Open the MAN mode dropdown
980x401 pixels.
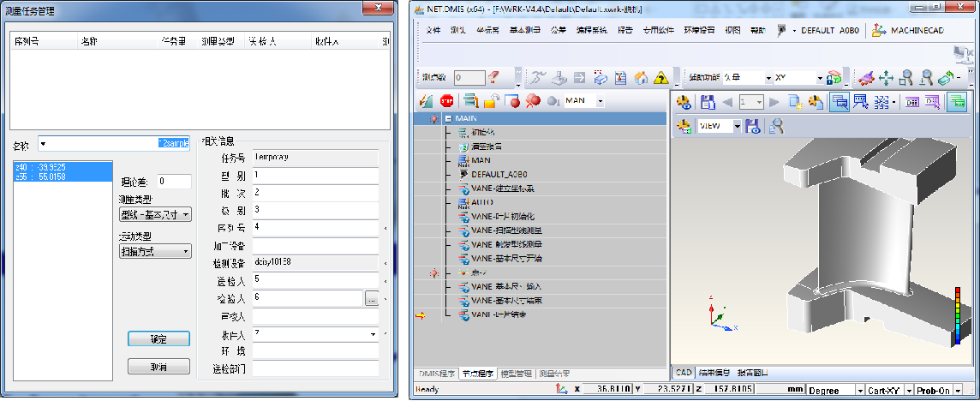pyautogui.click(x=600, y=101)
